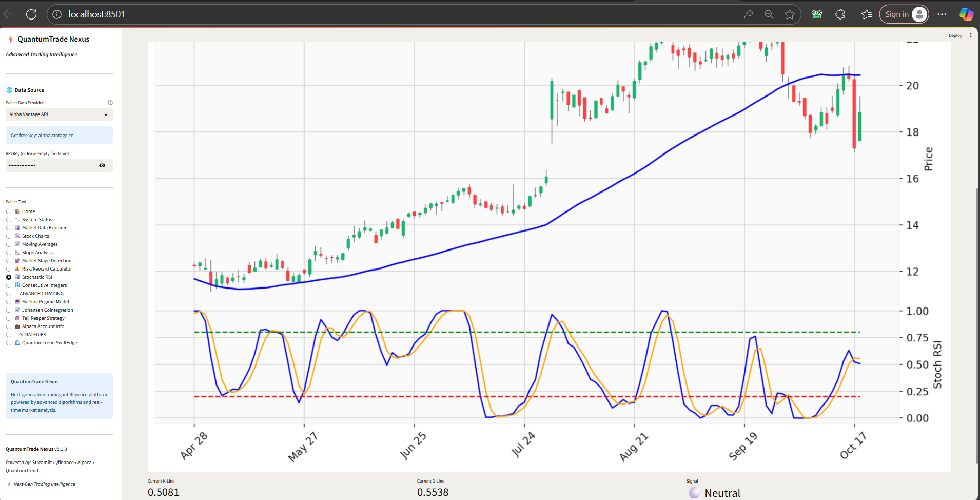980x500 pixels.
Task: Select QuantumTrend SwiftEdge radio option
Action: tap(9, 343)
